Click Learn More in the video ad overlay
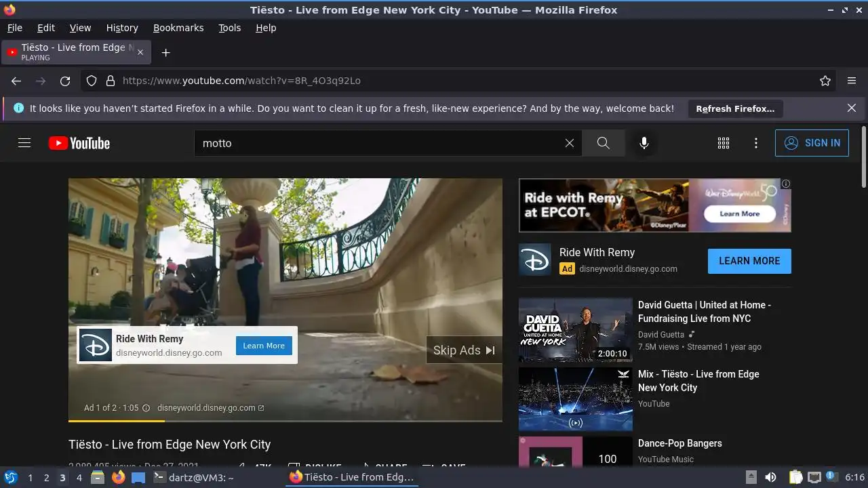The image size is (868, 488). coord(264,346)
